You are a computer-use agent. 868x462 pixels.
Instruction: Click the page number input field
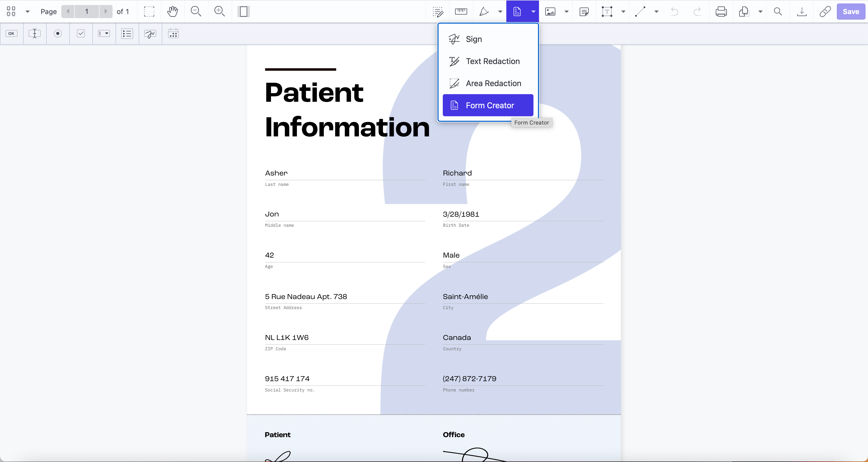coord(87,12)
